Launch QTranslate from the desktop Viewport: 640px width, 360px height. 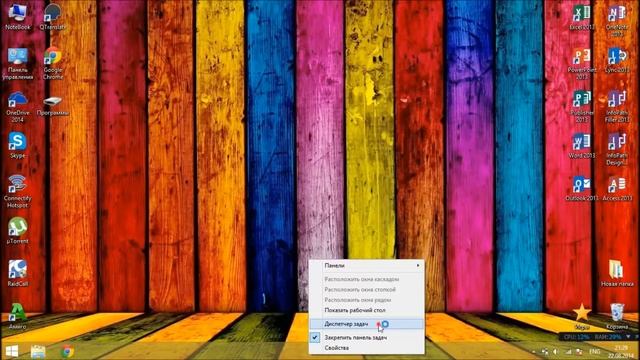click(53, 16)
